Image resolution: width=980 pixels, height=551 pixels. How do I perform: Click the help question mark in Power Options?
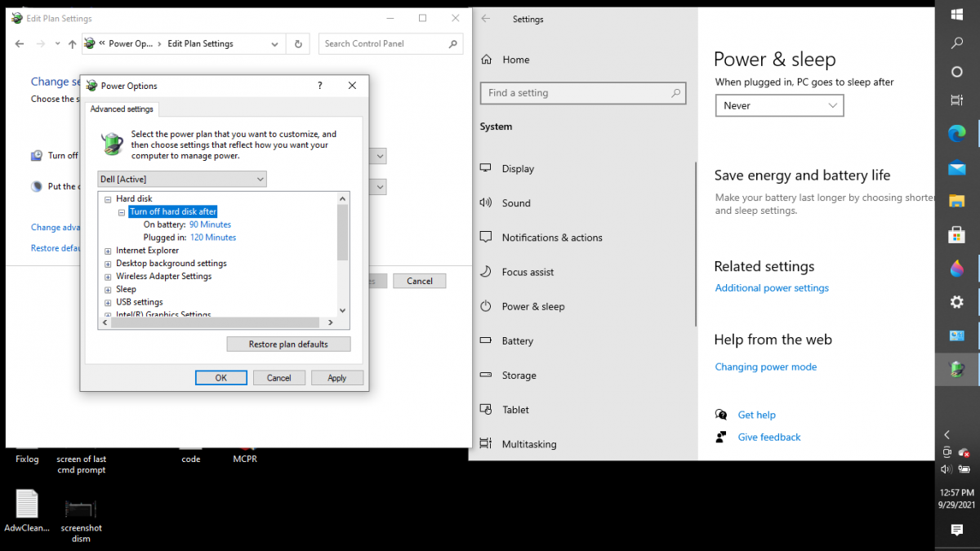319,86
